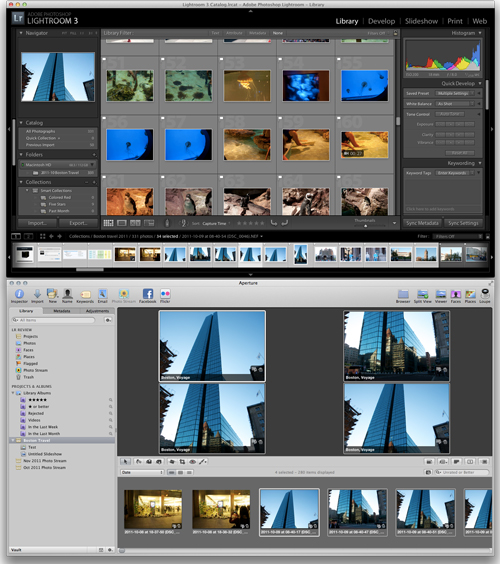Open the Capture Time sort dropdown
This screenshot has width=500, height=564.
216,223
